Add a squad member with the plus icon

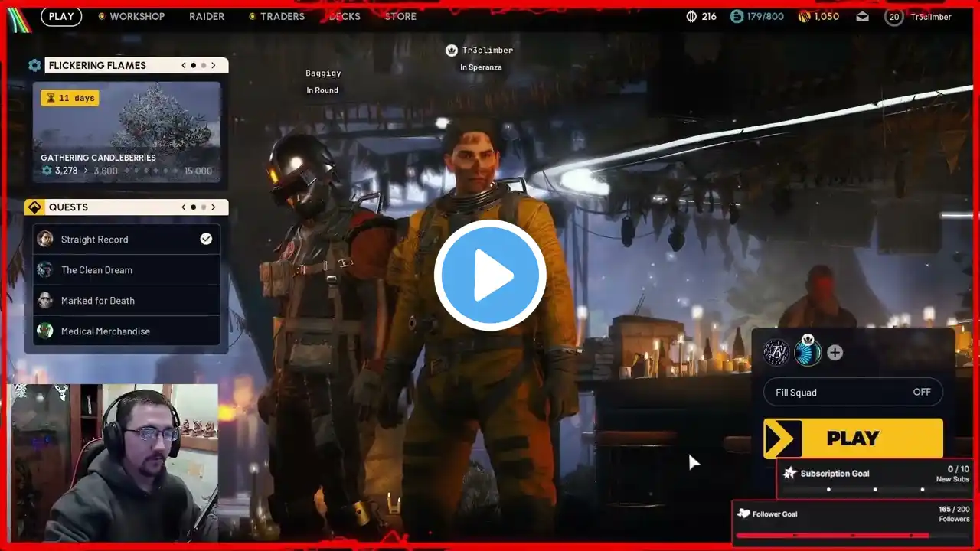point(835,353)
